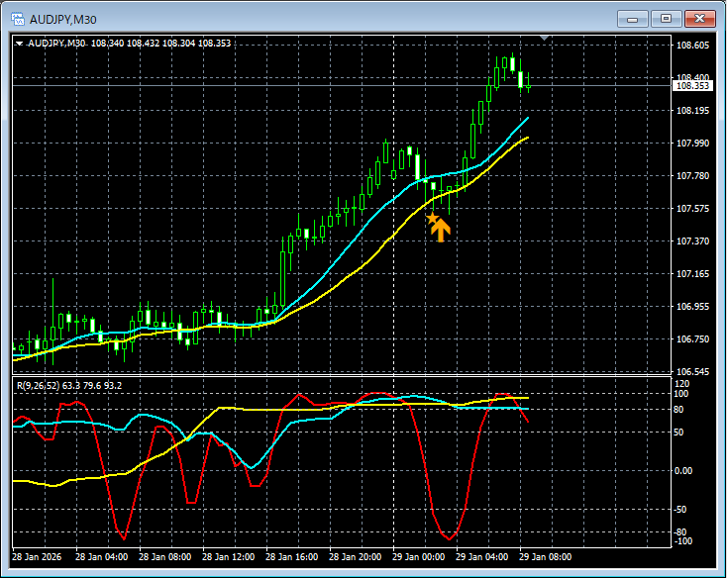Maximize the AUDJPY,M30 chart window
728x578 pixels.
pyautogui.click(x=666, y=19)
